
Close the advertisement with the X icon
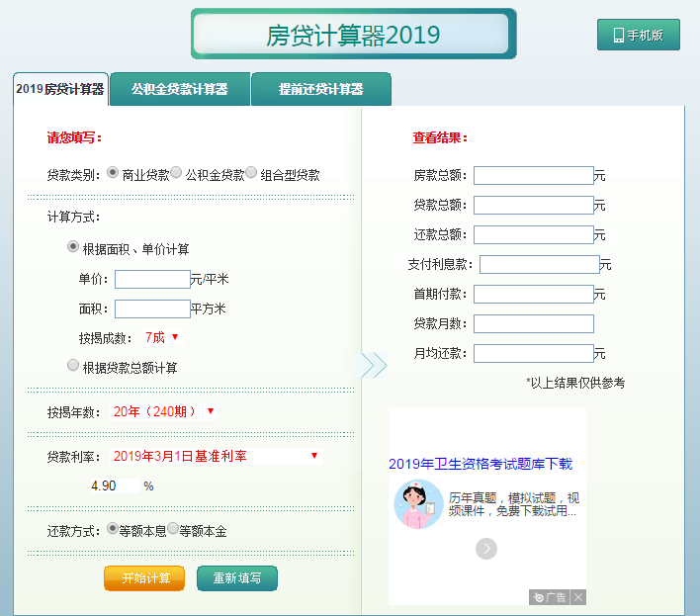click(578, 597)
